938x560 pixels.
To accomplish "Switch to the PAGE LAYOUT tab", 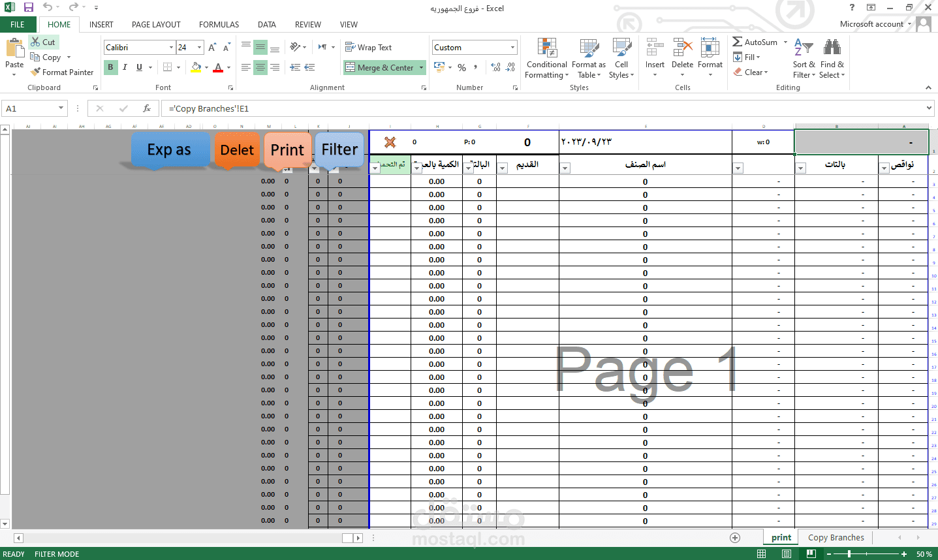I will [x=156, y=25].
